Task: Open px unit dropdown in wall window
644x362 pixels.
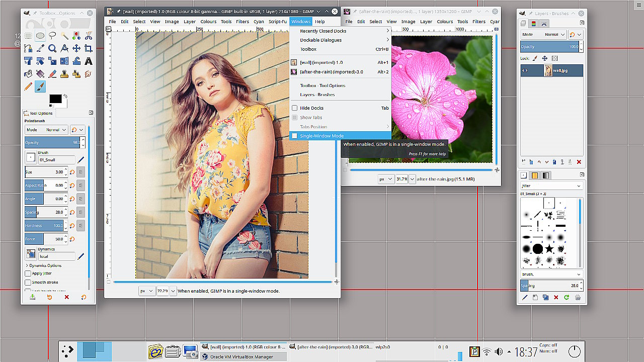Action: [147, 291]
